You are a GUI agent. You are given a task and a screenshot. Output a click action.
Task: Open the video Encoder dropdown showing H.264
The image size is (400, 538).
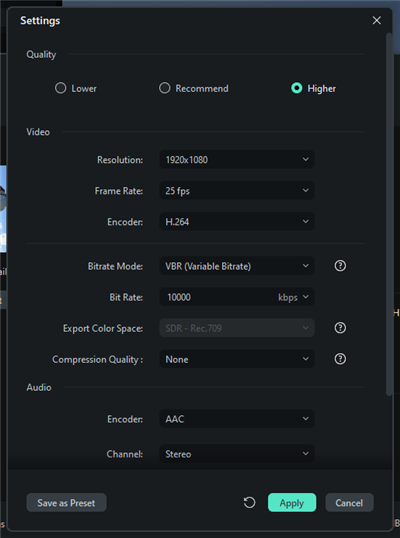[x=237, y=222]
